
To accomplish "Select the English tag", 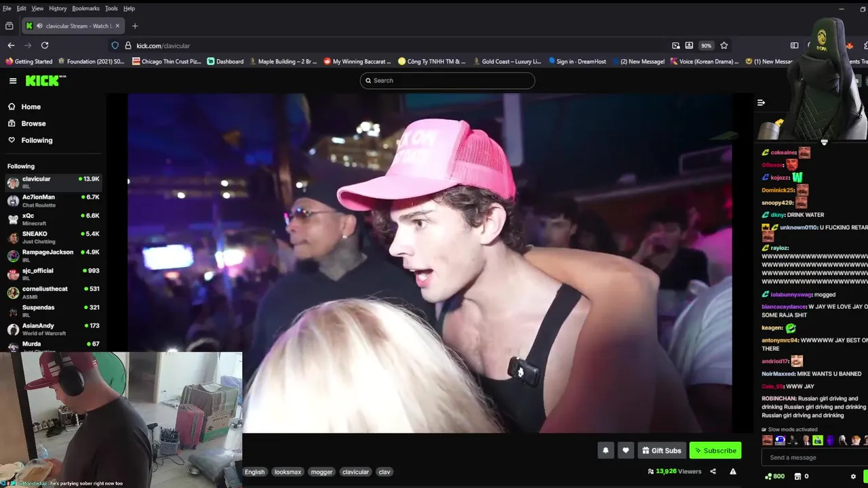I will click(x=255, y=472).
